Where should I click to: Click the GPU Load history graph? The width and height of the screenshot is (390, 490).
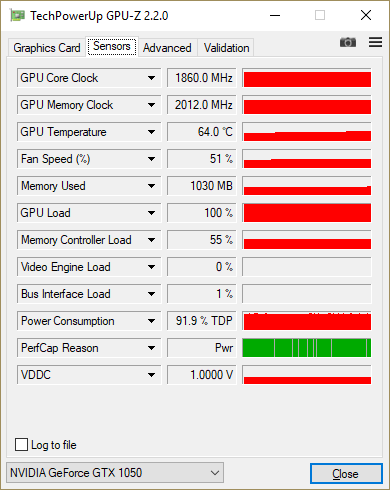[x=307, y=213]
